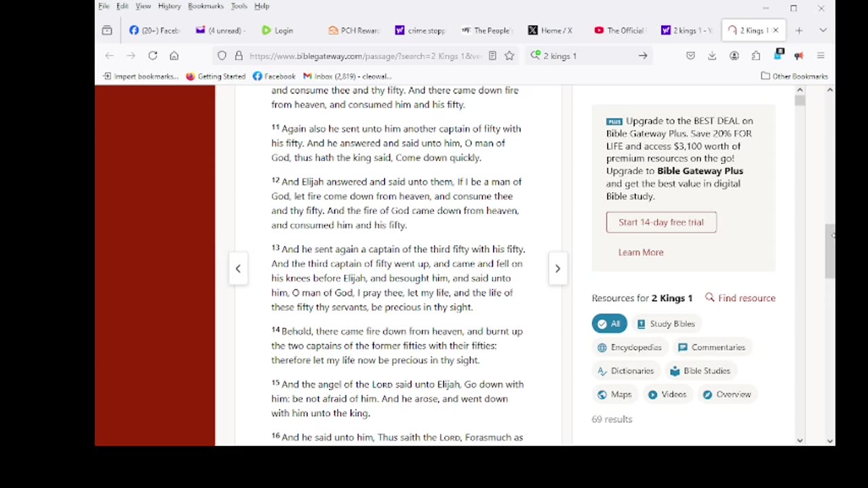868x488 pixels.
Task: Click the Find resource link
Action: point(740,298)
